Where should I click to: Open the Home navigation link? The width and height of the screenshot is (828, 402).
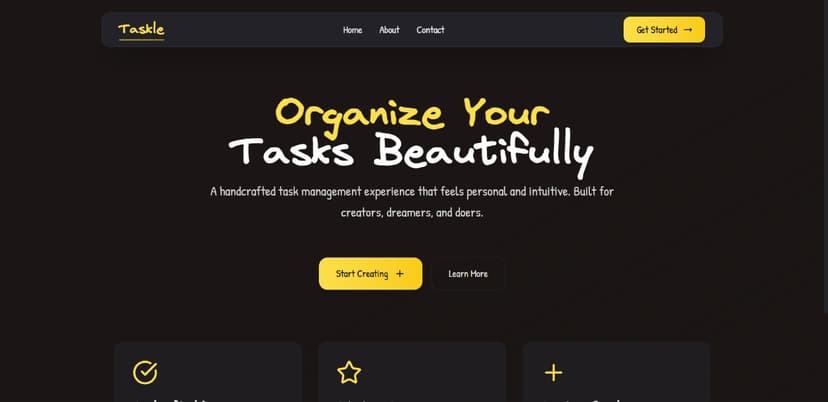(x=352, y=30)
